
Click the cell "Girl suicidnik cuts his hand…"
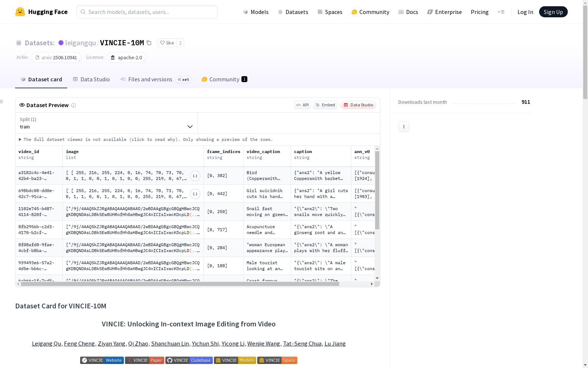pos(267,194)
